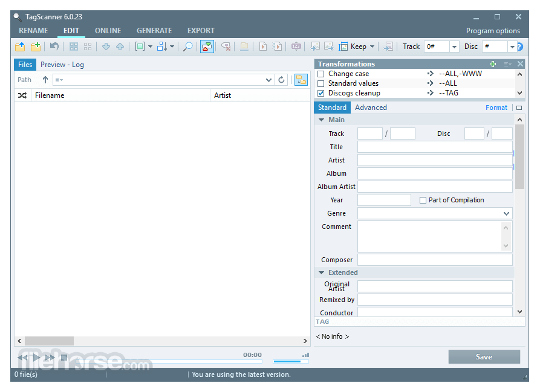This screenshot has height=392, width=540.
Task: Click the player play button
Action: [x=36, y=358]
